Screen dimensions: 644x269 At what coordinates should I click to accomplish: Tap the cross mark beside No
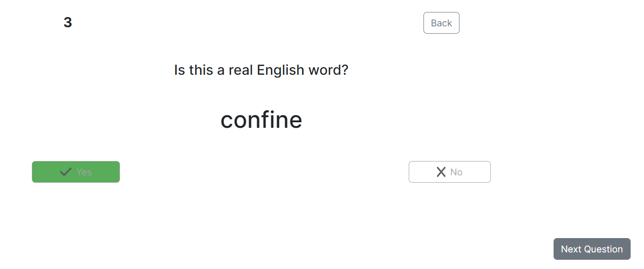pyautogui.click(x=441, y=172)
